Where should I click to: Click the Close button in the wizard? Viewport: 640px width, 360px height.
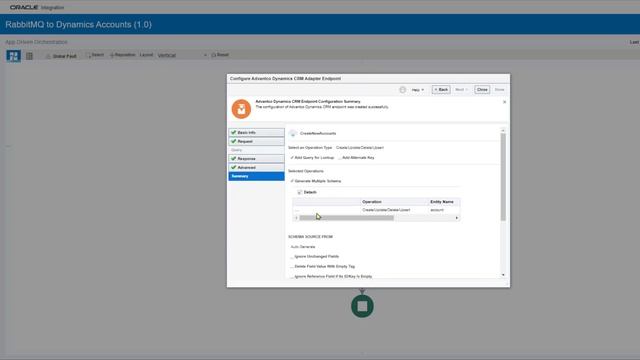[x=482, y=89]
